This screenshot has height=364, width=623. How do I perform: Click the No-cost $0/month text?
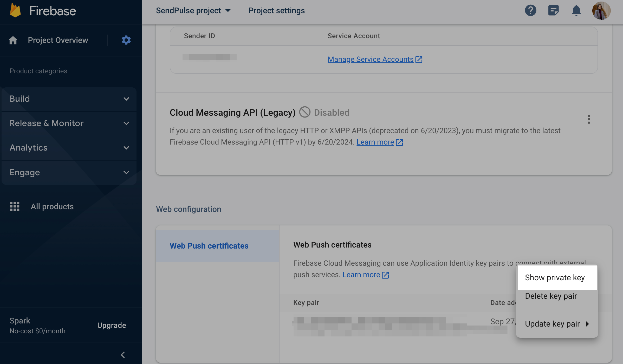click(37, 331)
